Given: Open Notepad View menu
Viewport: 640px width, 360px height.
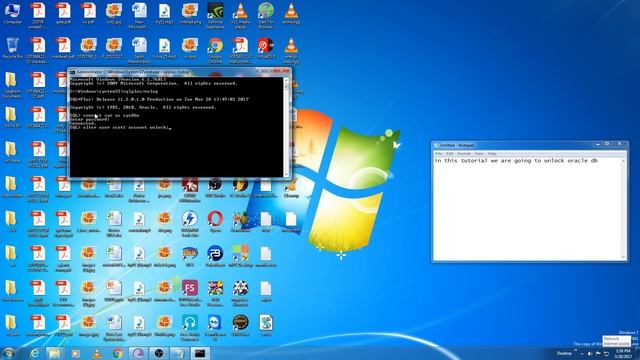Looking at the screenshot, I should 479,154.
